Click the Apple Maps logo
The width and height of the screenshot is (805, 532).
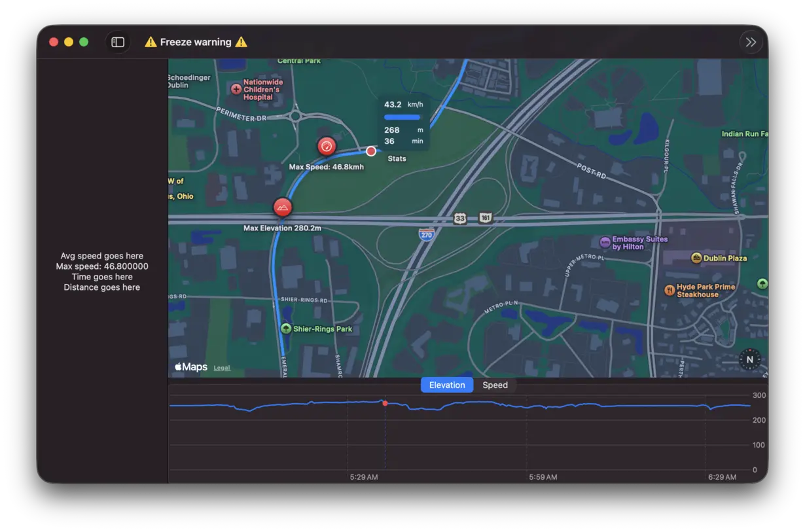point(190,366)
